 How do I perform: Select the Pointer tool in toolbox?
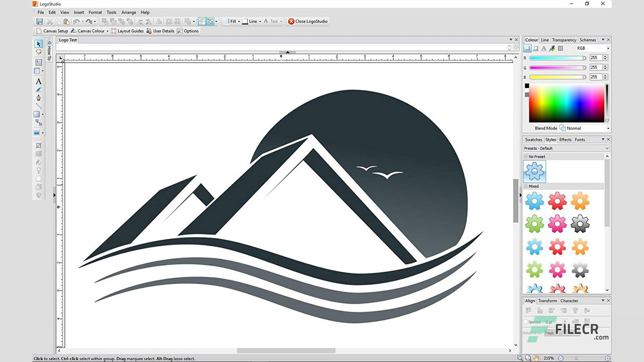tap(38, 44)
